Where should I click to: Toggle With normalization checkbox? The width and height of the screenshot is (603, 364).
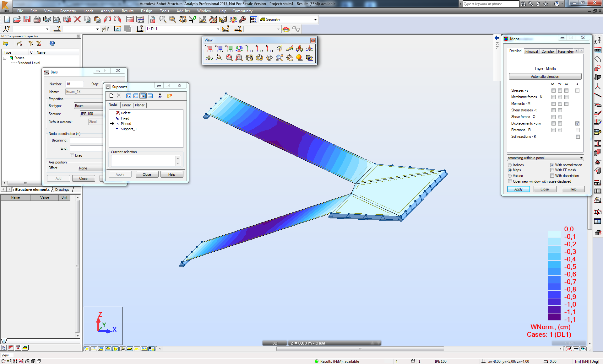(x=552, y=165)
